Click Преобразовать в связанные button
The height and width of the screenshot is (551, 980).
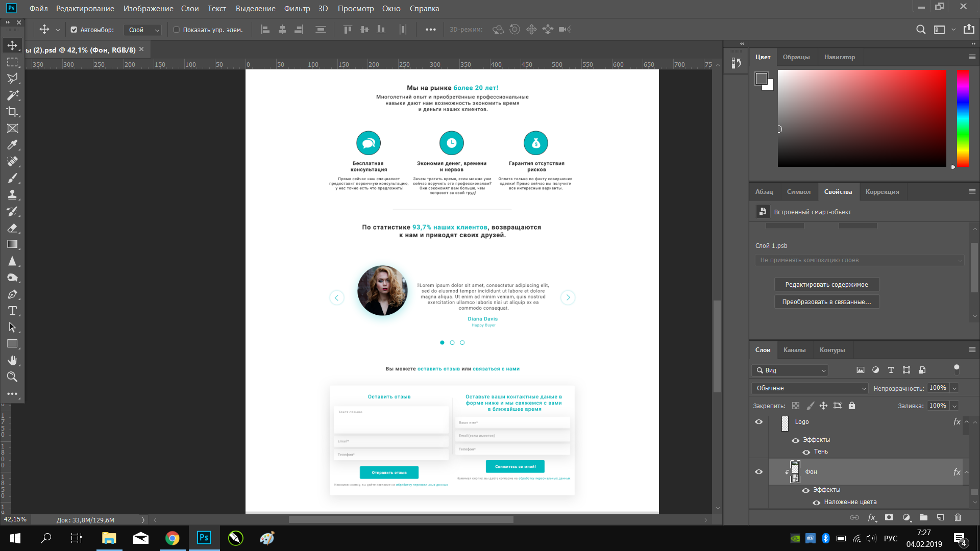pos(826,302)
